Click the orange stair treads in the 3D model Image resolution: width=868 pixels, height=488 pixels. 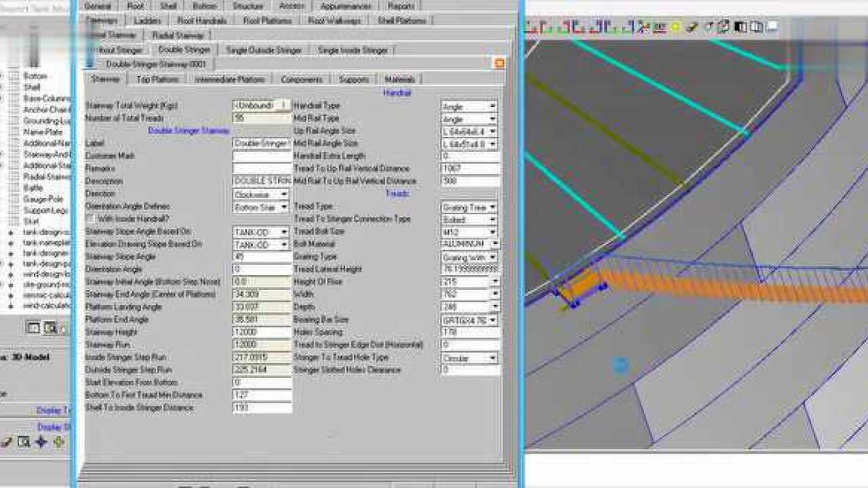click(x=712, y=286)
